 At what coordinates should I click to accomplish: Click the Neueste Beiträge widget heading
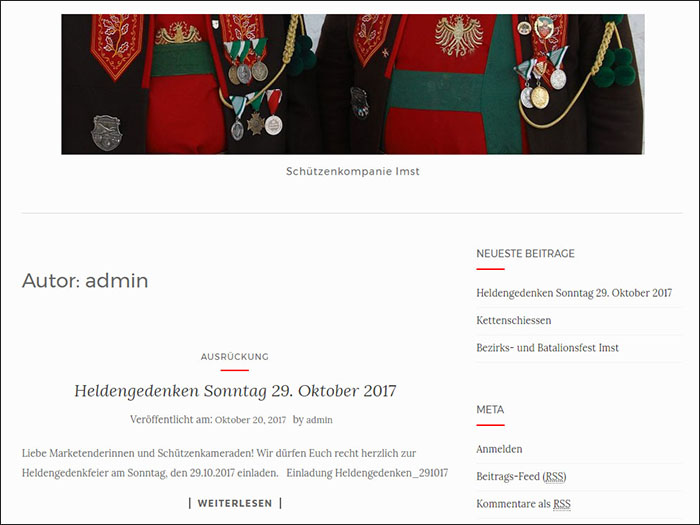(x=525, y=254)
